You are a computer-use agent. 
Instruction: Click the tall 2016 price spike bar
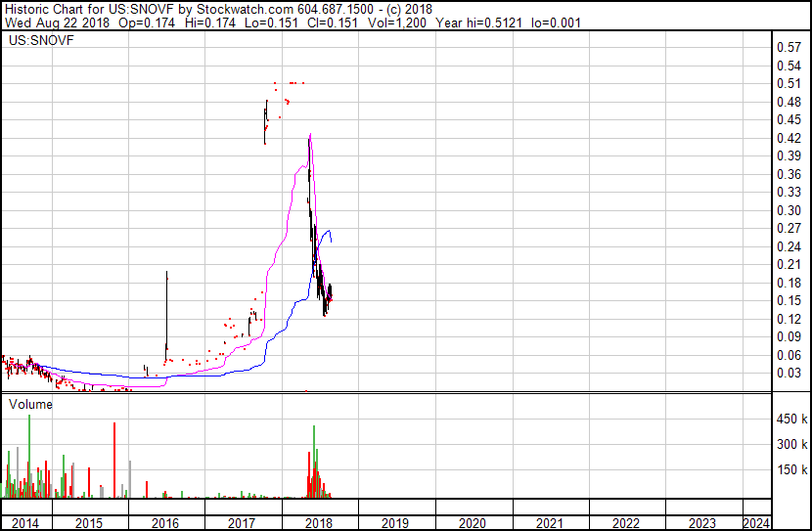[166, 315]
